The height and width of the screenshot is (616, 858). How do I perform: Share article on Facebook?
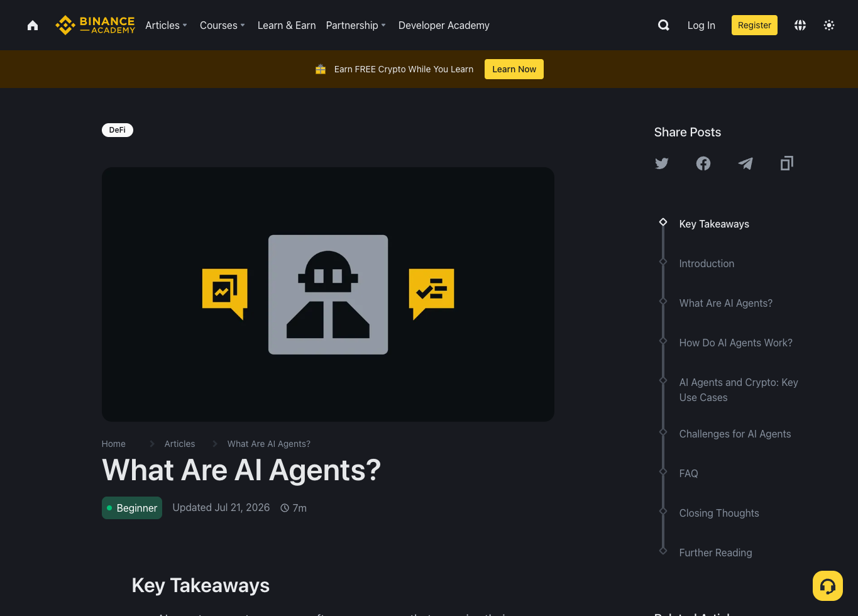(x=703, y=163)
